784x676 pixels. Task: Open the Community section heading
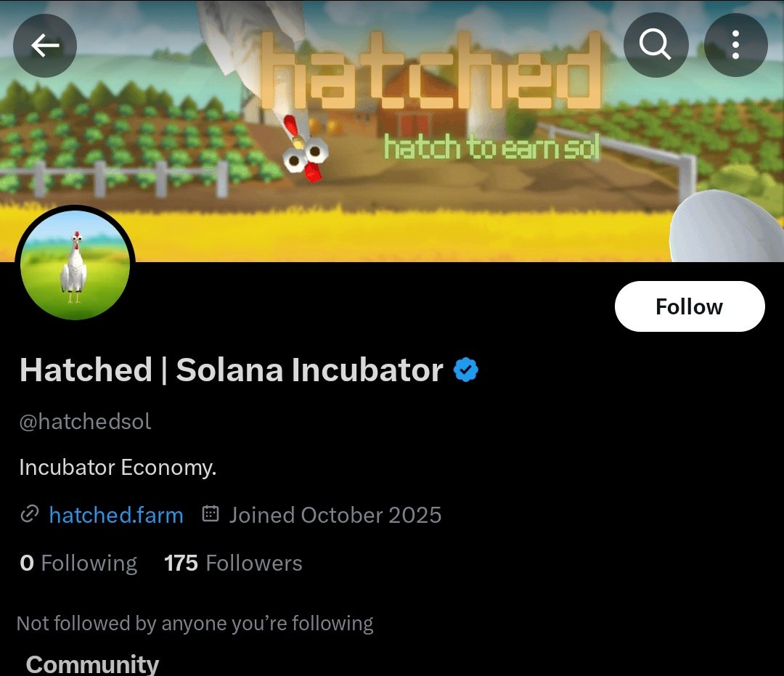[x=92, y=664]
